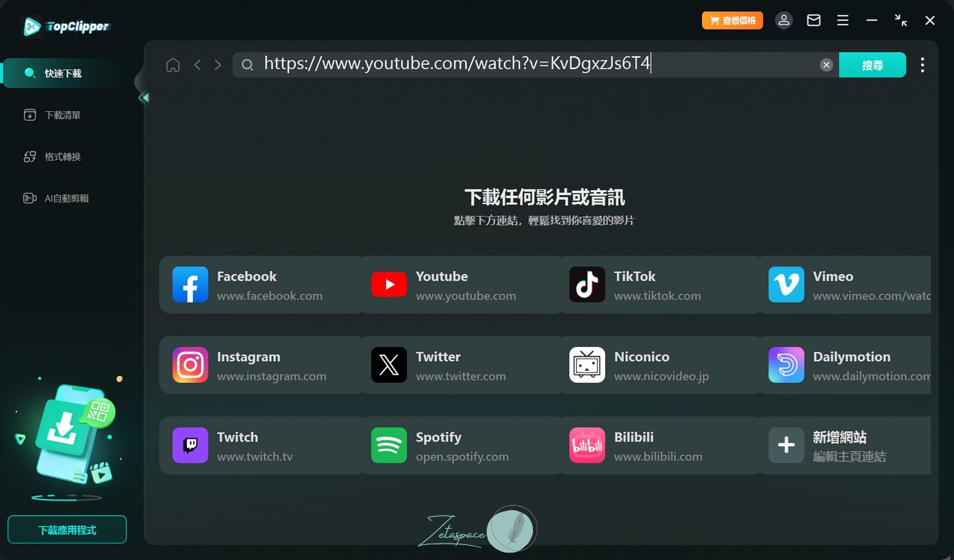
Task: Open the mail messages icon
Action: pyautogui.click(x=814, y=21)
